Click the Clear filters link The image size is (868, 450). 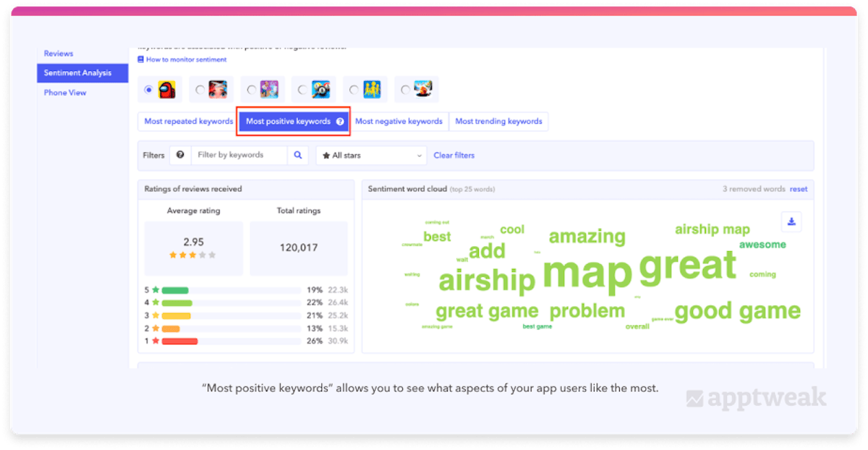tap(454, 156)
